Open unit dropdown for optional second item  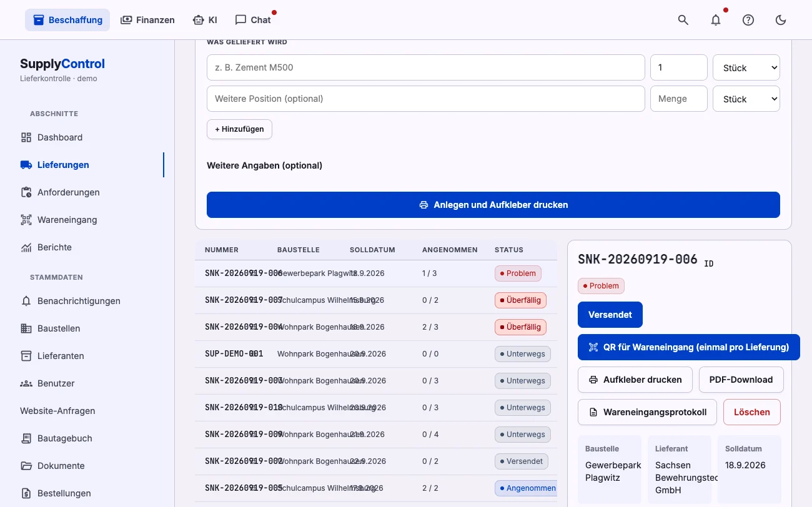(746, 99)
